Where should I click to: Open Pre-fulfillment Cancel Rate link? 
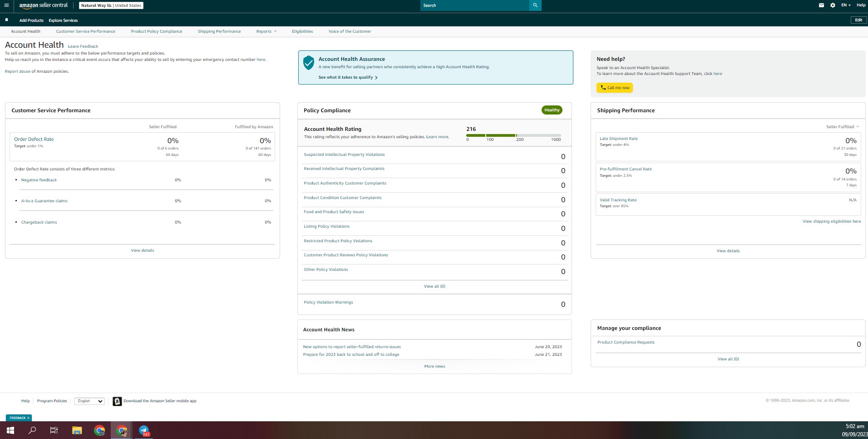pos(626,169)
